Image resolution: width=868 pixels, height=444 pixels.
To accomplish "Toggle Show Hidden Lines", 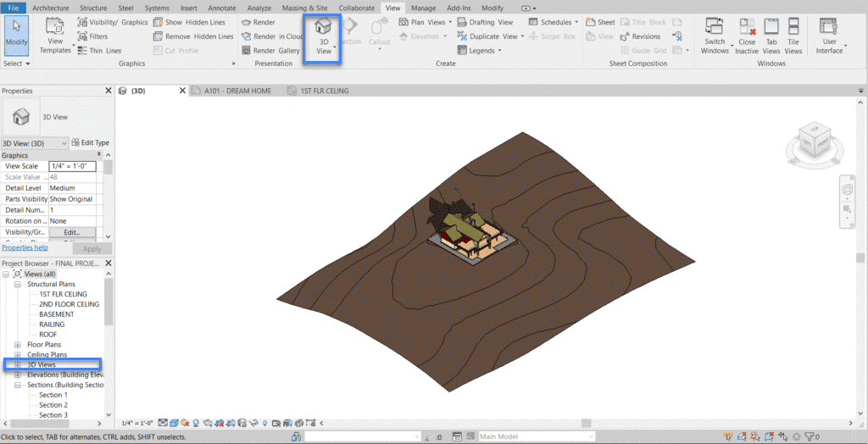I will pyautogui.click(x=192, y=23).
